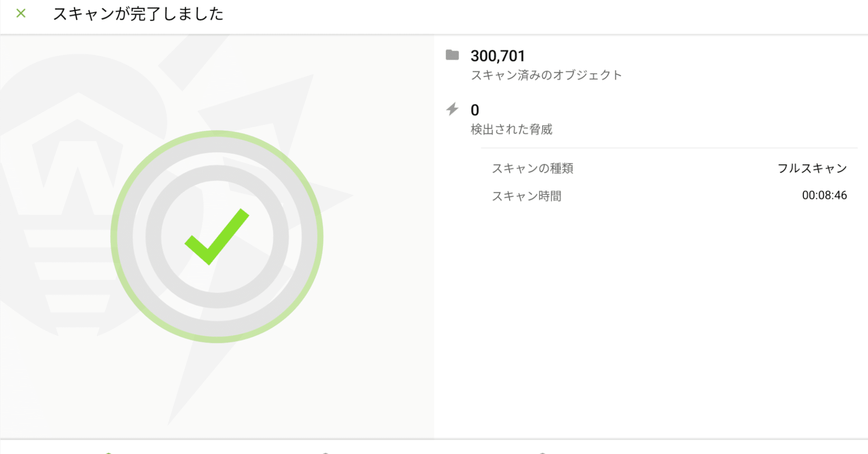Click the フルスキャン value
Image resolution: width=868 pixels, height=454 pixels.
pyautogui.click(x=812, y=168)
